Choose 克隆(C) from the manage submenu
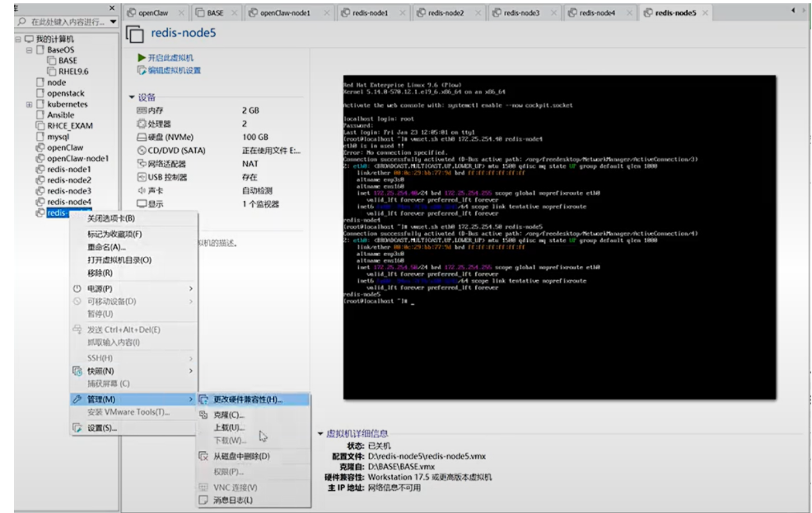812x513 pixels. tap(228, 415)
